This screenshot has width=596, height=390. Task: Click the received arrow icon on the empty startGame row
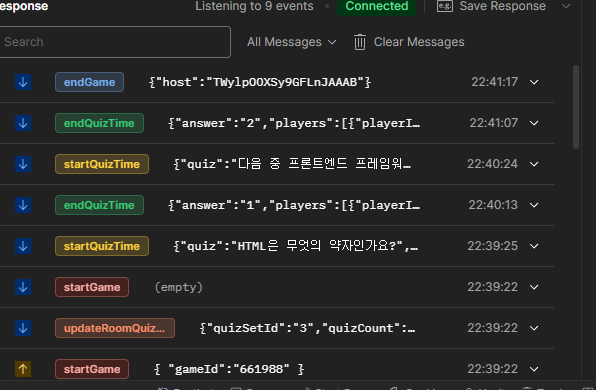point(23,287)
